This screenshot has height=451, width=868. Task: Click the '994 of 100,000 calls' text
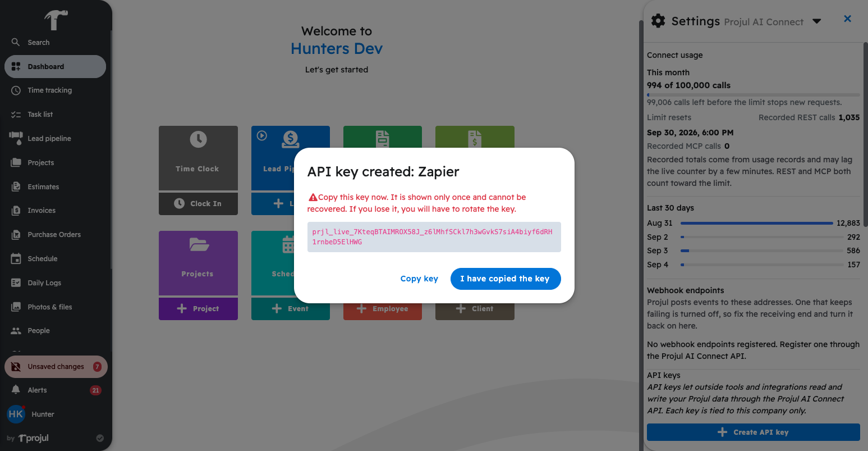[688, 85]
